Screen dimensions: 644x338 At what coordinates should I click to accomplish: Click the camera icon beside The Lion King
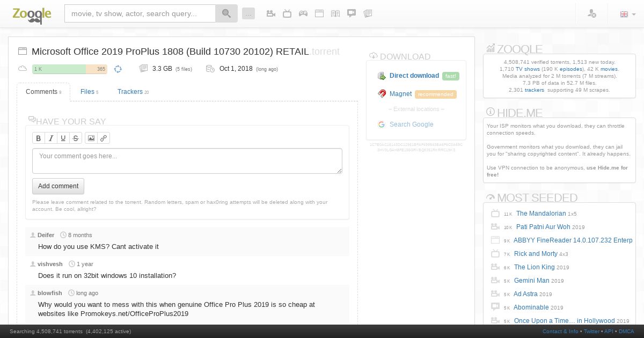point(495,267)
